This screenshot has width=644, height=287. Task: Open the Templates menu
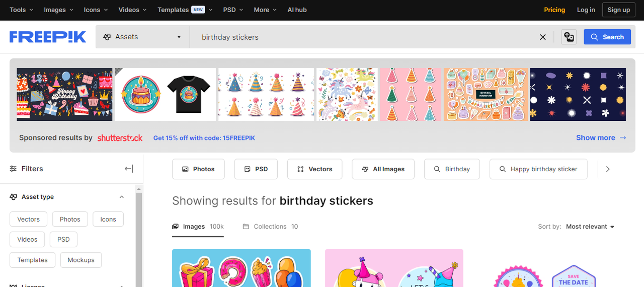(185, 10)
